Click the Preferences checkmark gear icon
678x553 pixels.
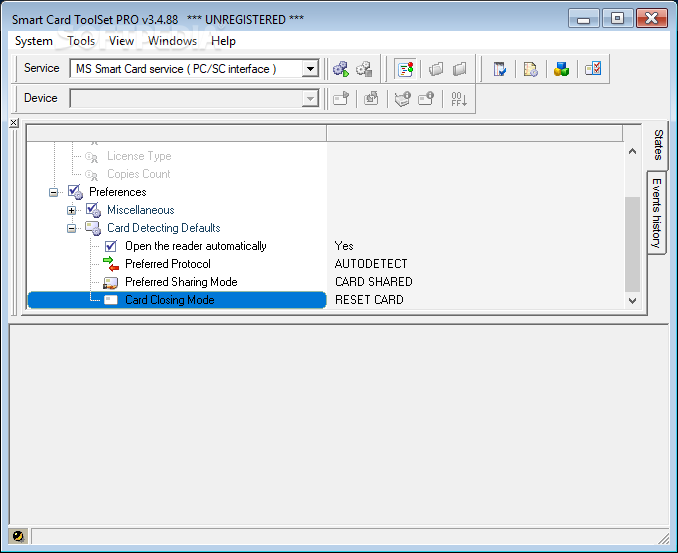click(x=75, y=192)
